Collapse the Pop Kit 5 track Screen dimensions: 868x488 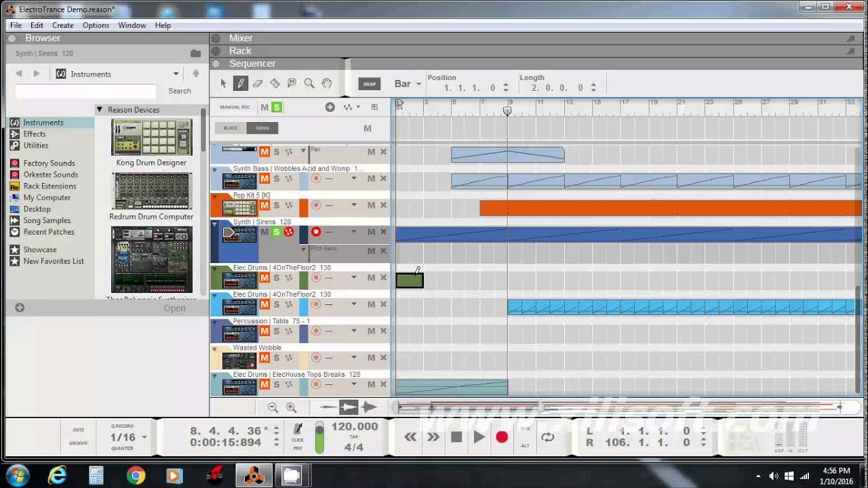215,197
